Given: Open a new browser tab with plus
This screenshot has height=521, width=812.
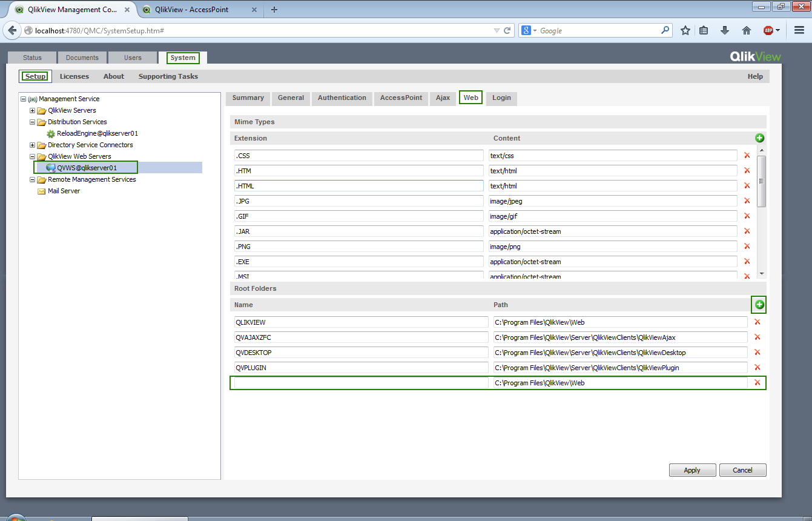Looking at the screenshot, I should tap(274, 9).
